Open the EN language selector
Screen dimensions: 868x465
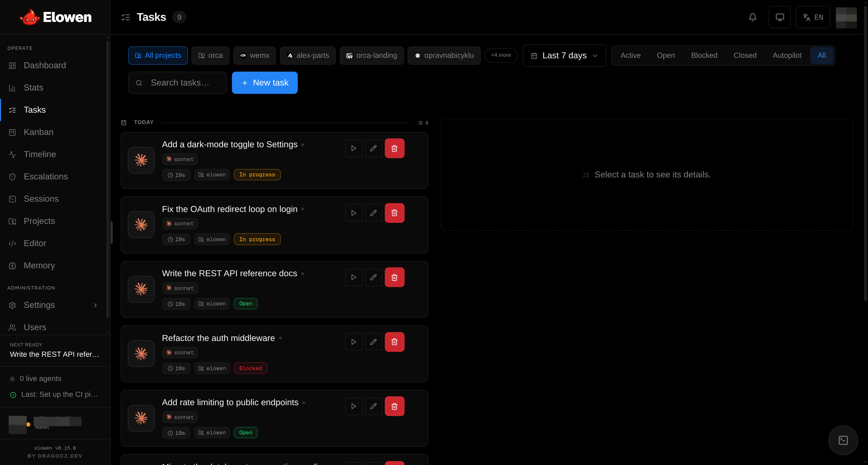(x=813, y=17)
